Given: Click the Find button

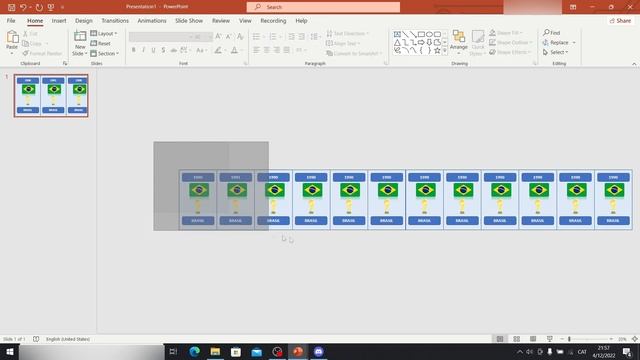Looking at the screenshot, I should (x=551, y=33).
